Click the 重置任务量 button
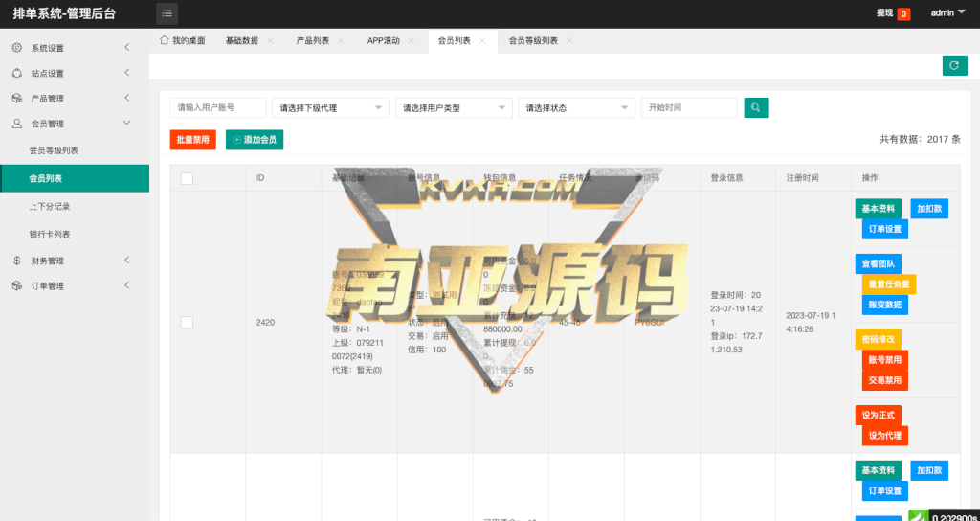This screenshot has height=521, width=980. 889,283
